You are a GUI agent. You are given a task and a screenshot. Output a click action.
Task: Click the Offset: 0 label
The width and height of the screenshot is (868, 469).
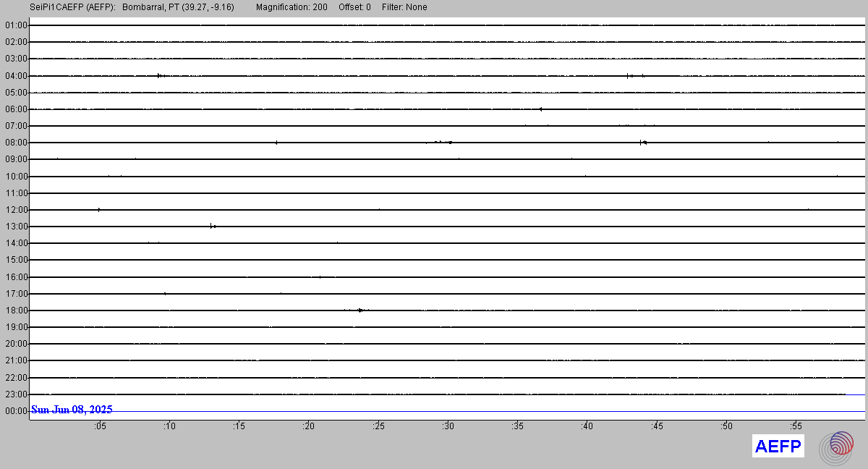coord(355,7)
